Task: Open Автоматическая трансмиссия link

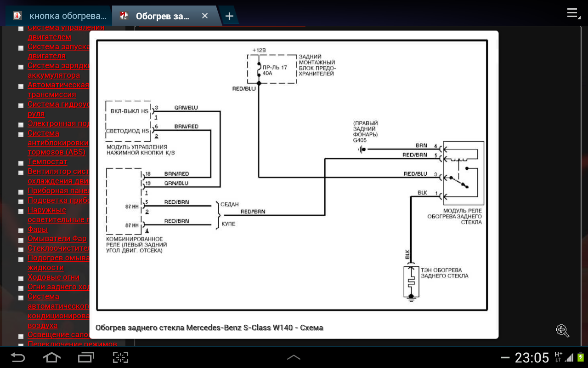Action: (x=58, y=90)
